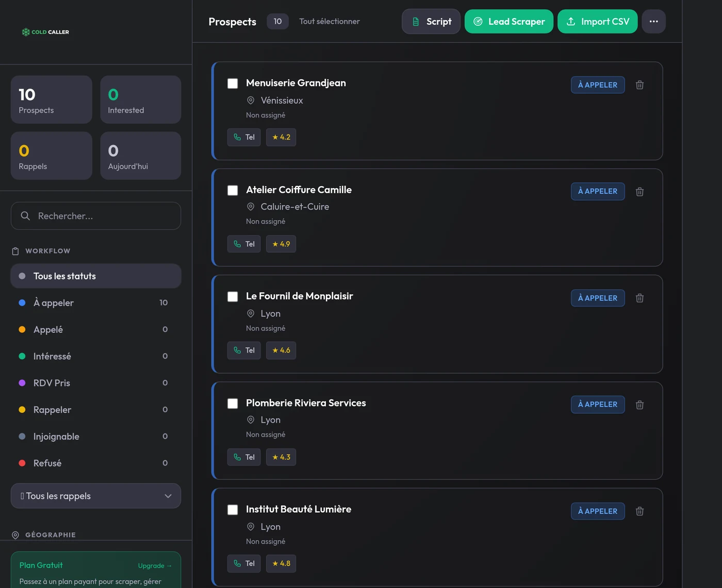Launch the Lead Scraper
Screen dimensions: 722x588
point(509,21)
